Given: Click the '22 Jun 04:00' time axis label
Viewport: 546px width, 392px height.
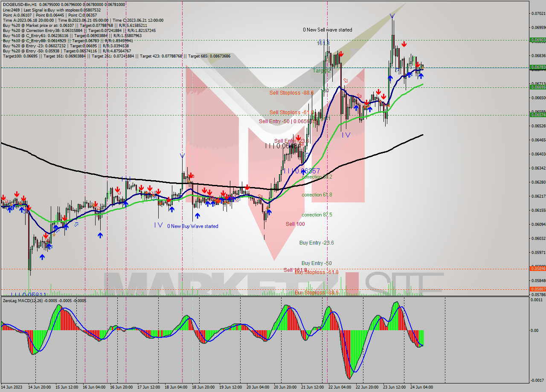Looking at the screenshot, I should pos(340,387).
